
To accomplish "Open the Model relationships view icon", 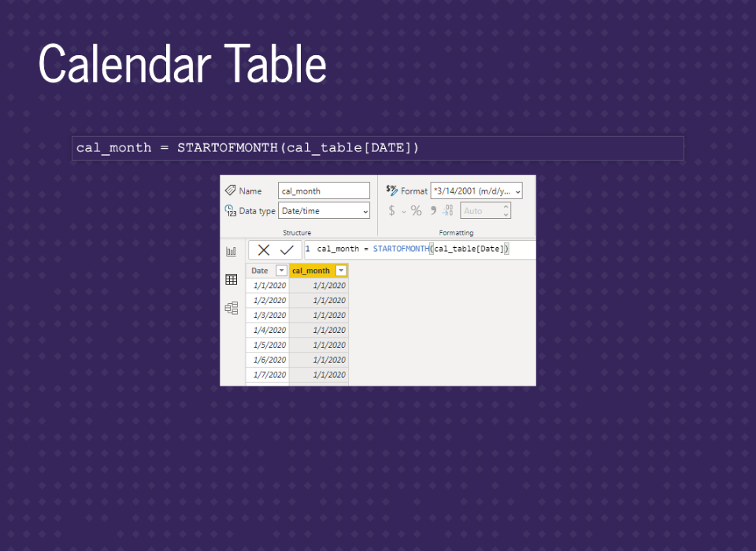I will click(x=231, y=308).
